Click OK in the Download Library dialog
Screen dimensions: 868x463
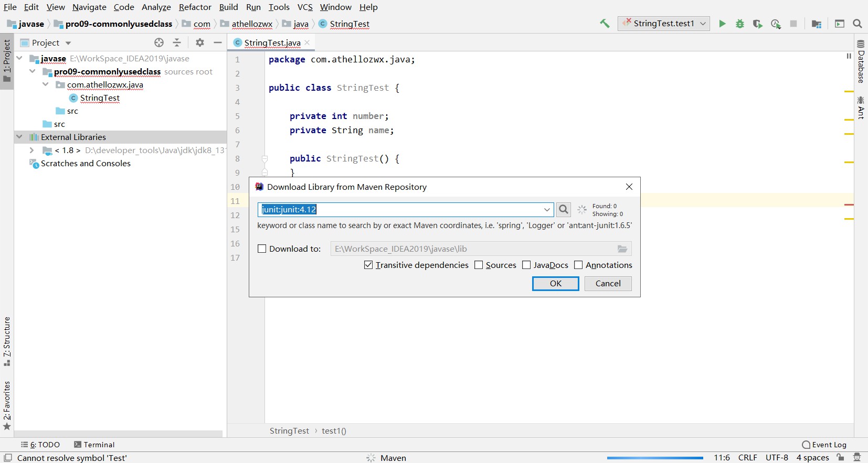click(x=556, y=284)
